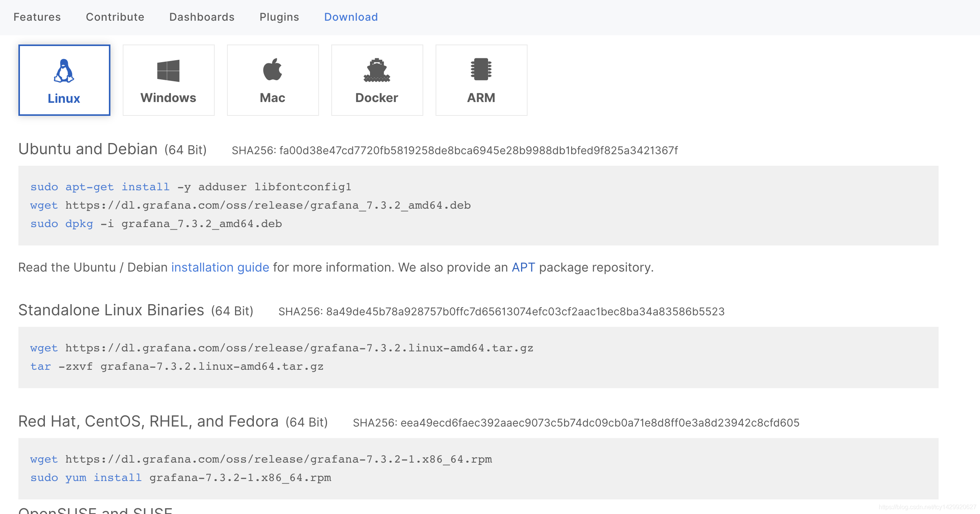Click the Ubuntu deb wget URL line
Viewport: 980px width, 514px height.
tap(268, 206)
